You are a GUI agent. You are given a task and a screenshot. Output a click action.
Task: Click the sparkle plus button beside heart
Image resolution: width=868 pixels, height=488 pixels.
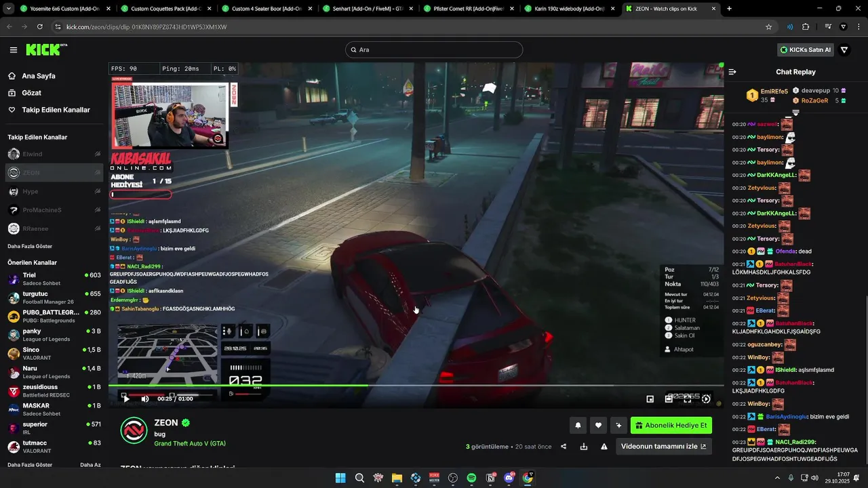click(618, 426)
